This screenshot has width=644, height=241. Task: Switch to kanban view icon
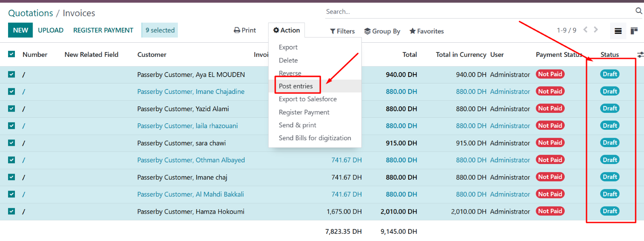click(634, 31)
